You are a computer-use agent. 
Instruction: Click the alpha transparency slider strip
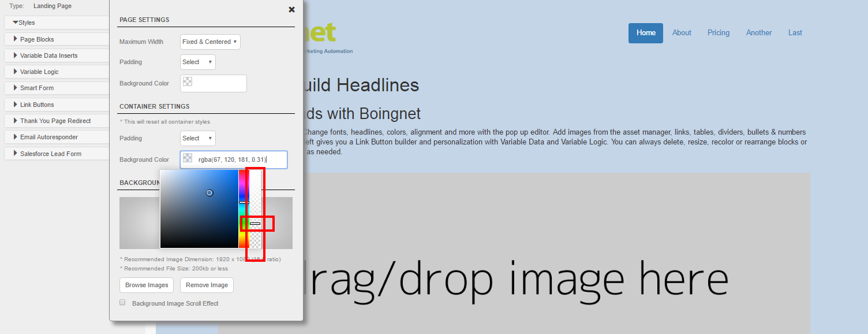(x=255, y=209)
